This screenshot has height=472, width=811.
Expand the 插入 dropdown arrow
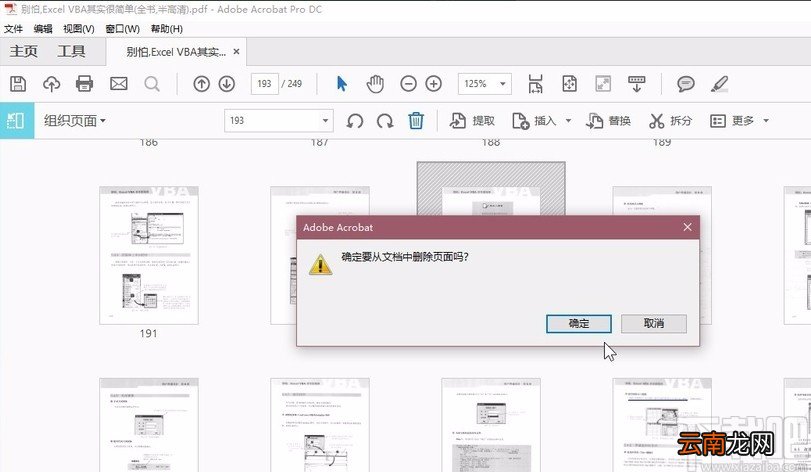point(568,121)
